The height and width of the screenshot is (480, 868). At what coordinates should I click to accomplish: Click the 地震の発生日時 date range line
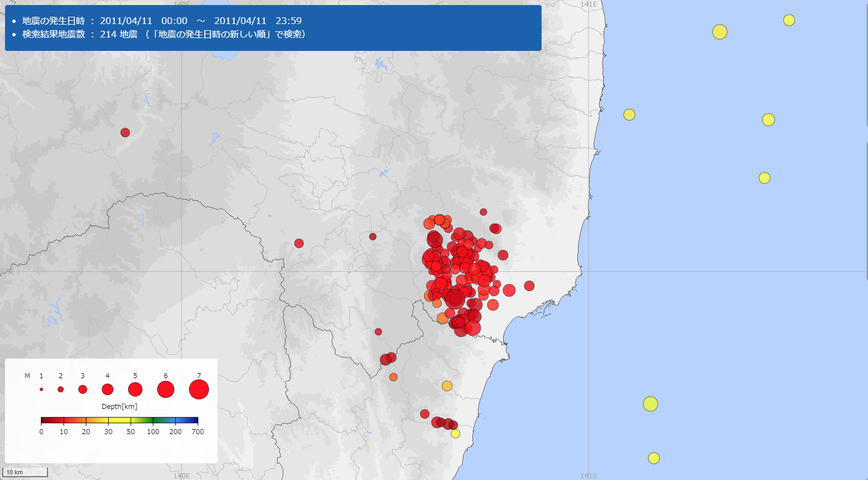[162, 21]
